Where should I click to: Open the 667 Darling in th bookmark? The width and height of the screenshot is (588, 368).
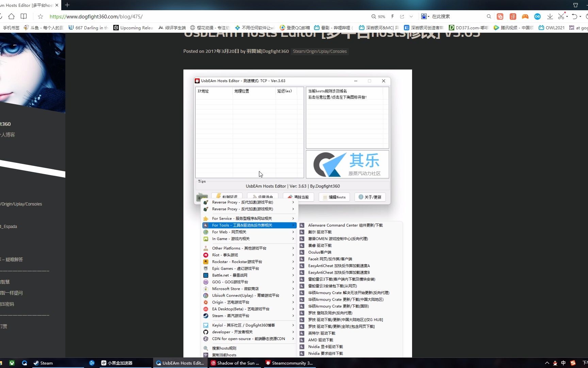click(88, 28)
